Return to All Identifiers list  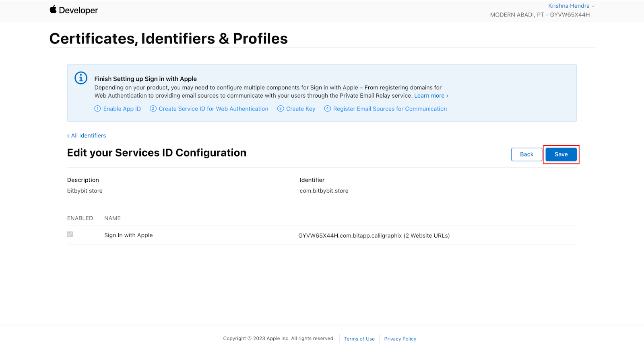coord(87,135)
